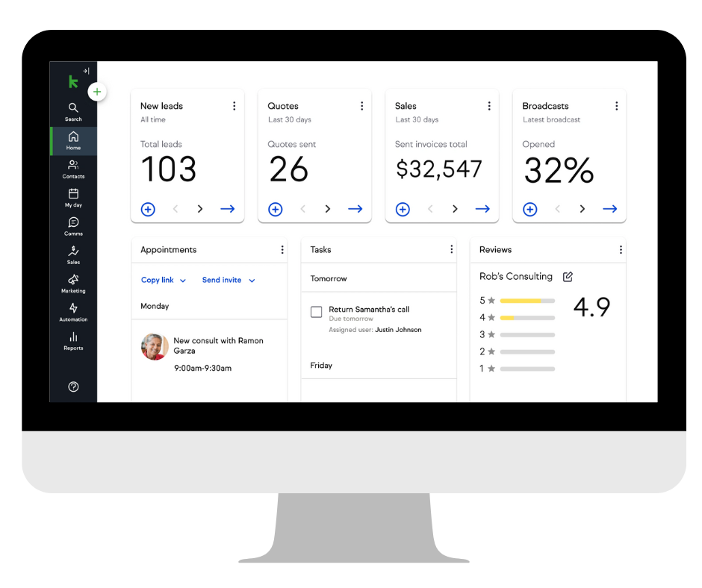
Task: Click the add button on Sales card
Action: click(403, 209)
